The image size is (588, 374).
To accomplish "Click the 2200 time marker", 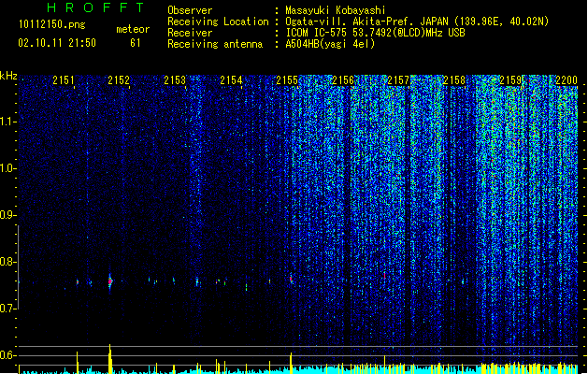I will point(566,79).
